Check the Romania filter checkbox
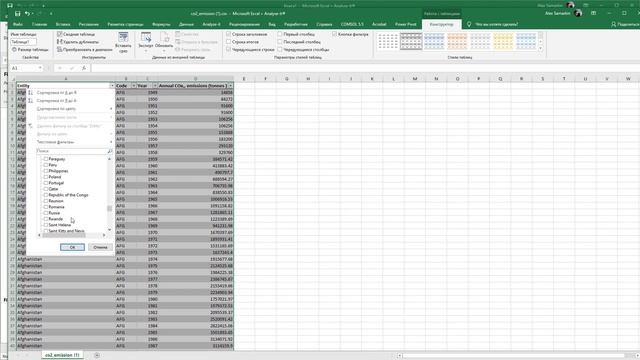Screen dimensions: 640x360 pyautogui.click(x=46, y=207)
